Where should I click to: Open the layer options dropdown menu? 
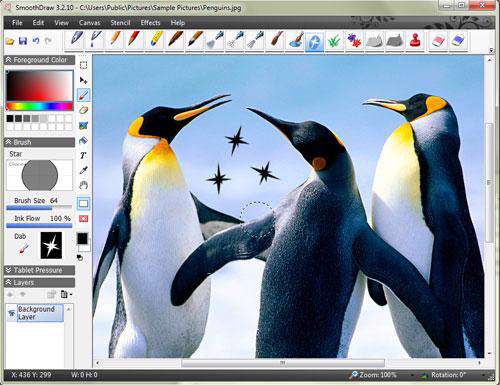pyautogui.click(x=66, y=295)
